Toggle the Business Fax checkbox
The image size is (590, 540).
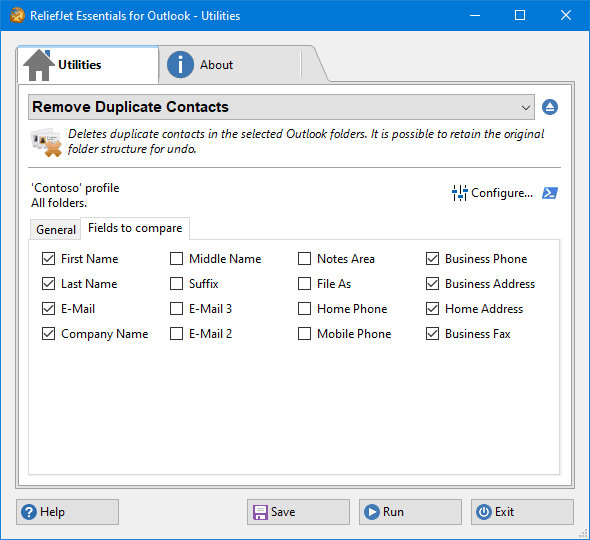tap(432, 334)
